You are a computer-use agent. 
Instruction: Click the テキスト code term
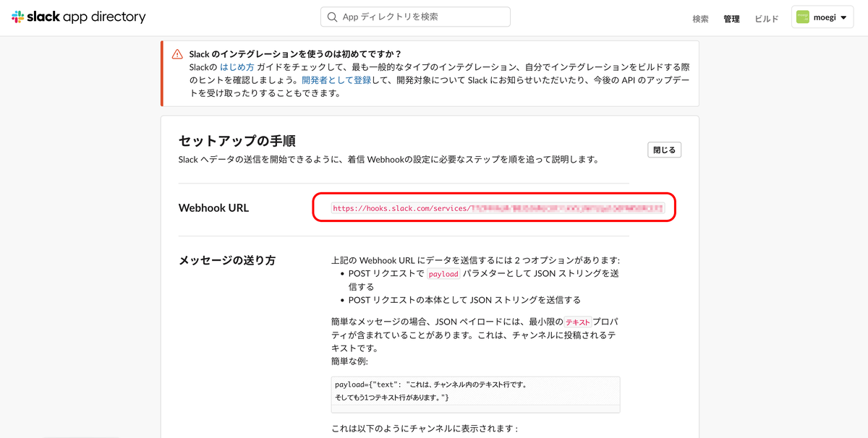578,322
